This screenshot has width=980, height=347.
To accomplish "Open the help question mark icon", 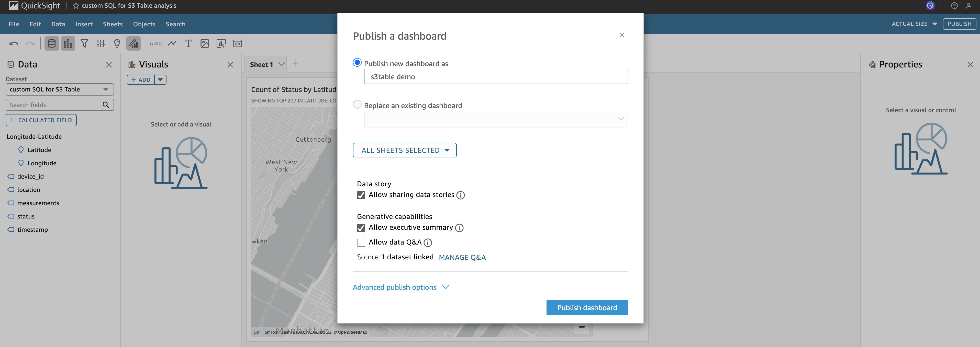I will tap(954, 6).
